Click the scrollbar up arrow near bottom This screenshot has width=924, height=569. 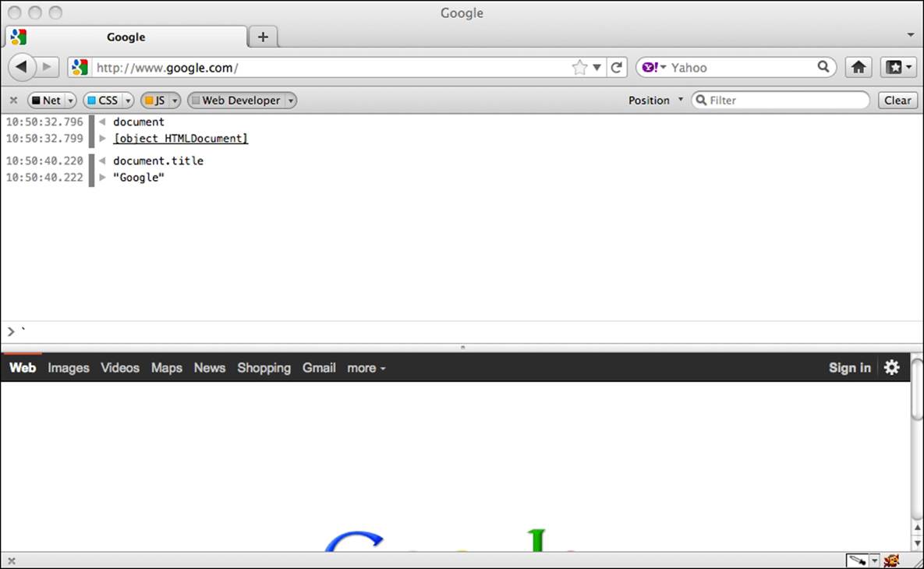pyautogui.click(x=917, y=528)
